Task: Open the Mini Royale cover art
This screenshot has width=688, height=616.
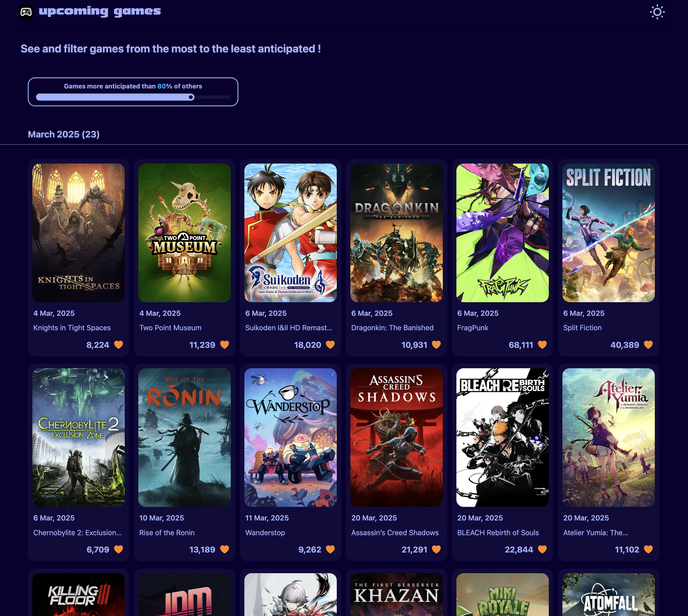Action: (503, 595)
